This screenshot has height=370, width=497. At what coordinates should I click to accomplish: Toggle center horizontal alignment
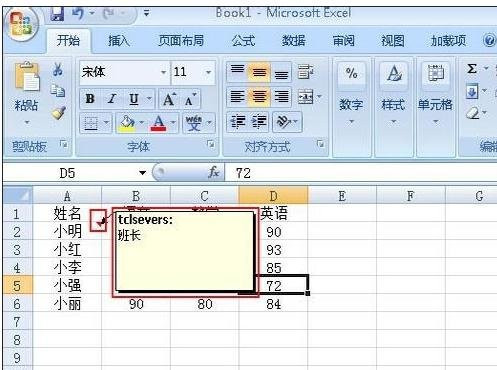[259, 97]
